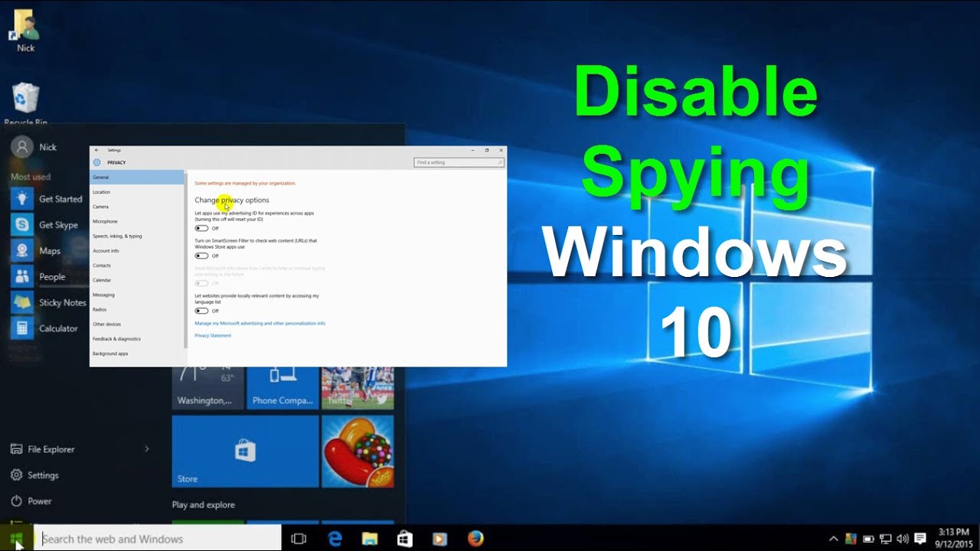The image size is (980, 551).
Task: Open the People app
Action: 40,277
